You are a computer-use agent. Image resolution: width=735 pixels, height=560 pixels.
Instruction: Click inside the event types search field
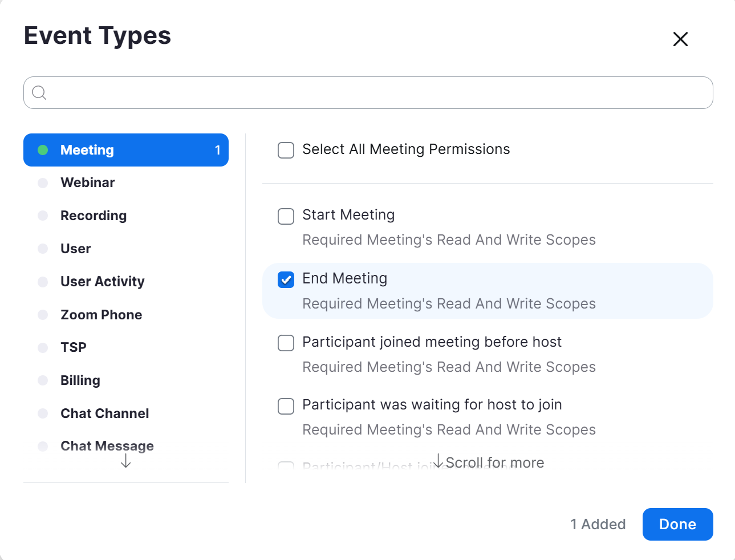pos(376,92)
